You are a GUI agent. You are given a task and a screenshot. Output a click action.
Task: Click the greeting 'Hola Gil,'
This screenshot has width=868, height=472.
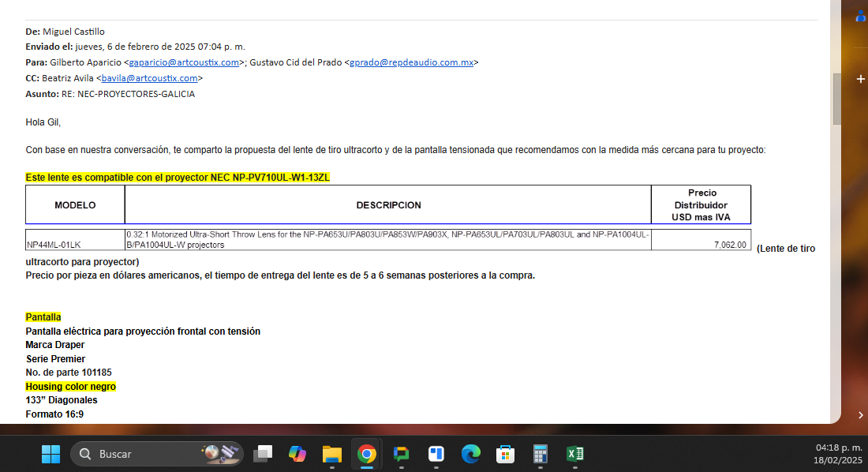[x=43, y=122]
